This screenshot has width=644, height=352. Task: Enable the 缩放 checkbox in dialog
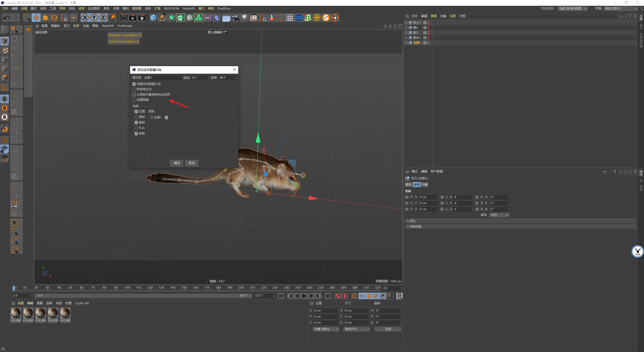pyautogui.click(x=136, y=117)
